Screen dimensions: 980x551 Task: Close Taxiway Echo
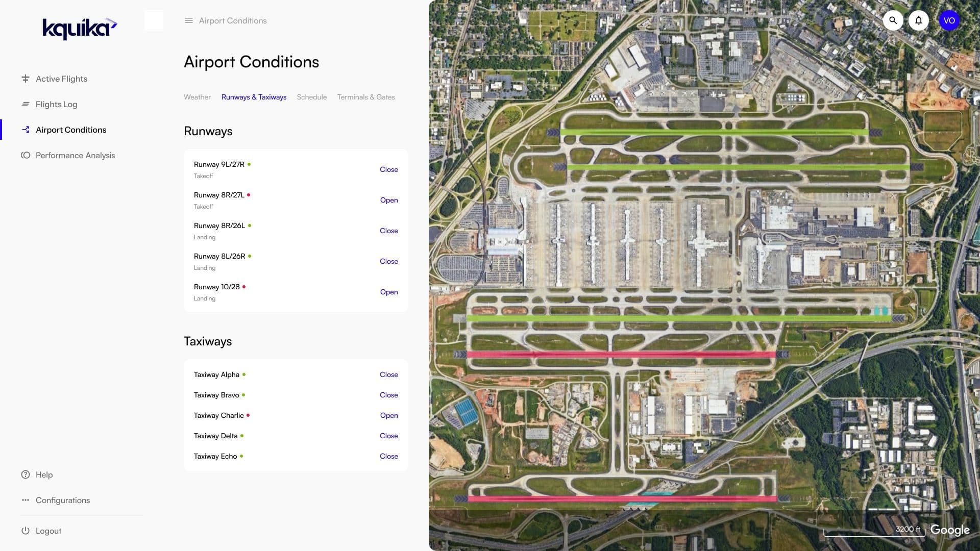[x=388, y=456]
